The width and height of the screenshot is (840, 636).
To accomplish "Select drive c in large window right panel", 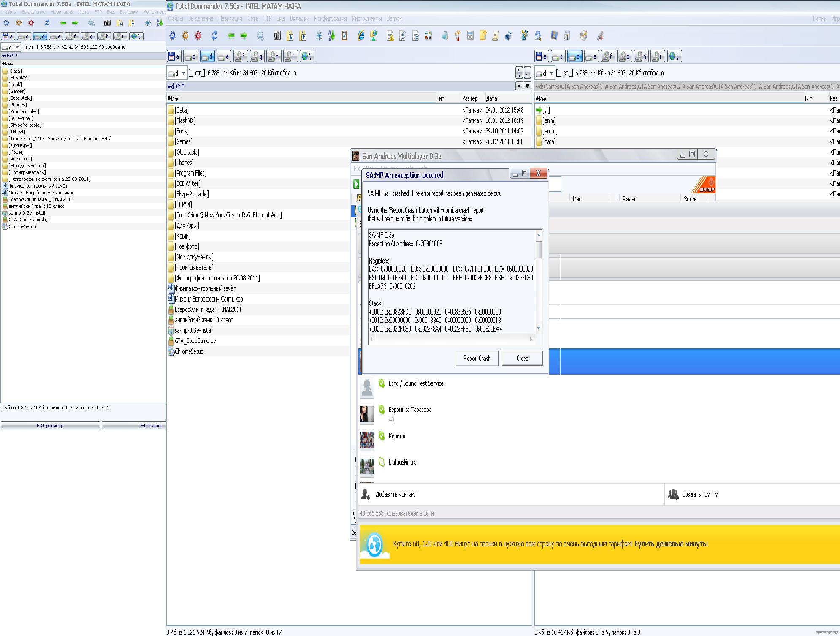I will coord(558,56).
